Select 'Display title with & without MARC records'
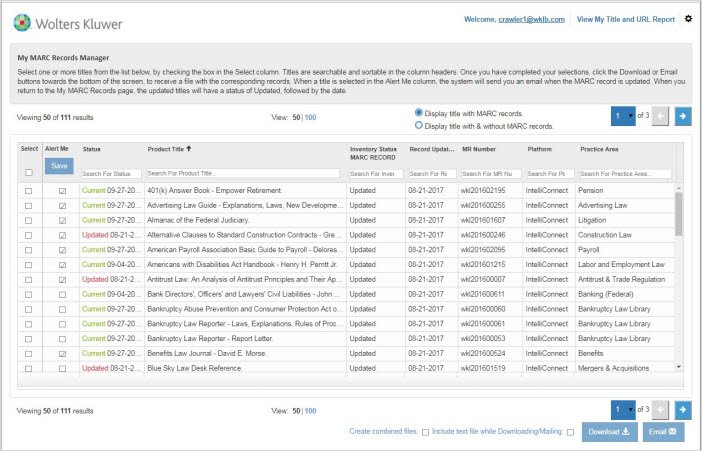 (x=420, y=126)
